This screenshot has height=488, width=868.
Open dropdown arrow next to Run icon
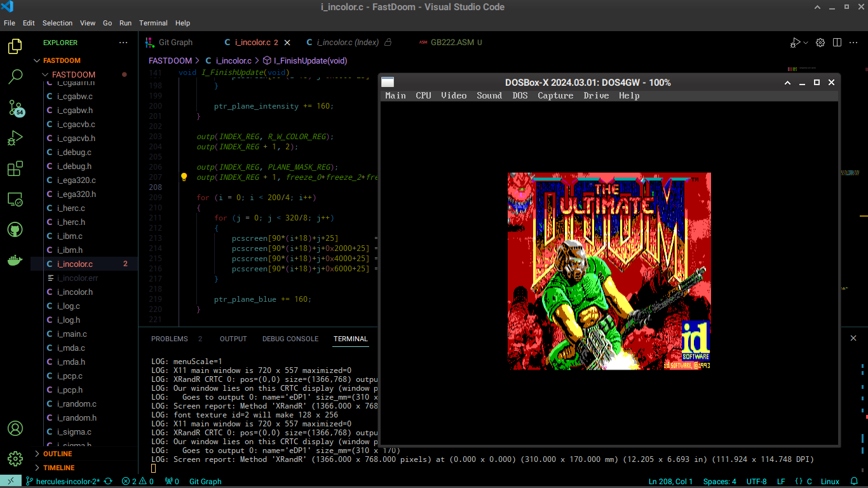(806, 43)
